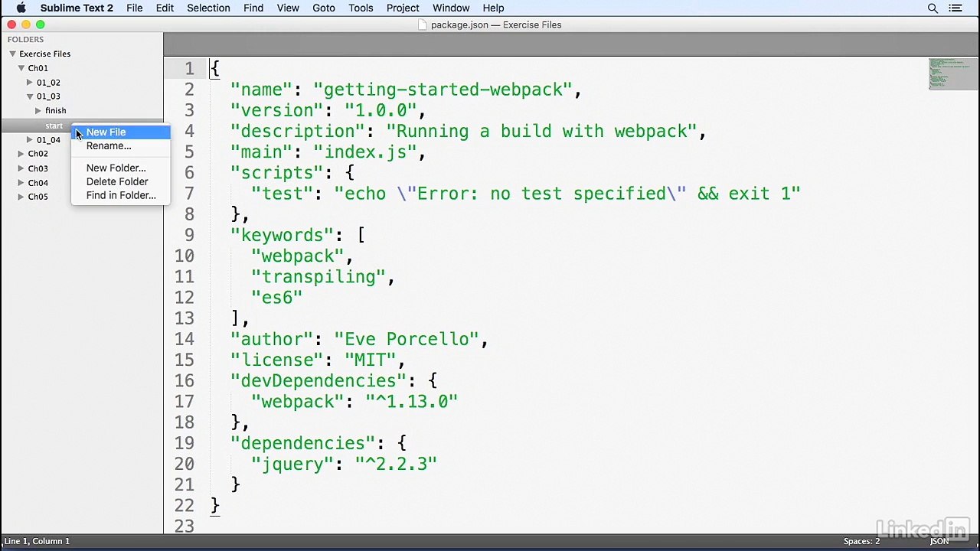Place cursor on "devDependencies" key
Screen dimensions: 980x551
pyautogui.click(x=318, y=381)
